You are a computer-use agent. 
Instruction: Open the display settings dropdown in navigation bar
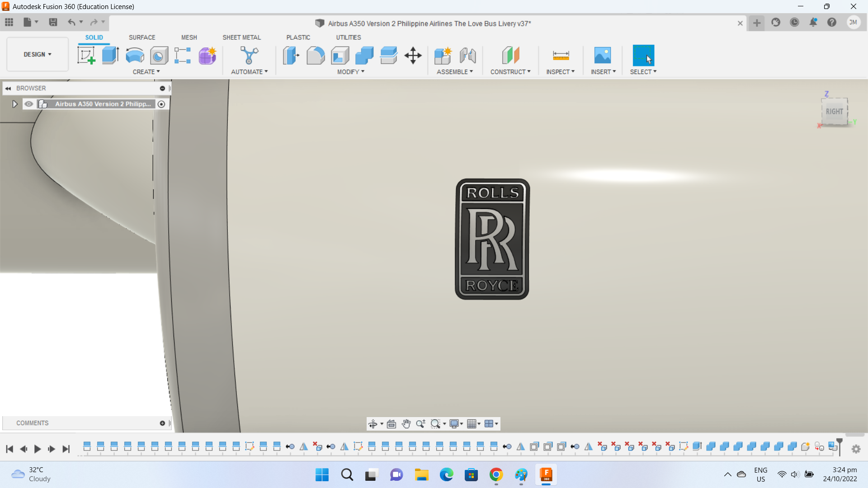tap(456, 424)
